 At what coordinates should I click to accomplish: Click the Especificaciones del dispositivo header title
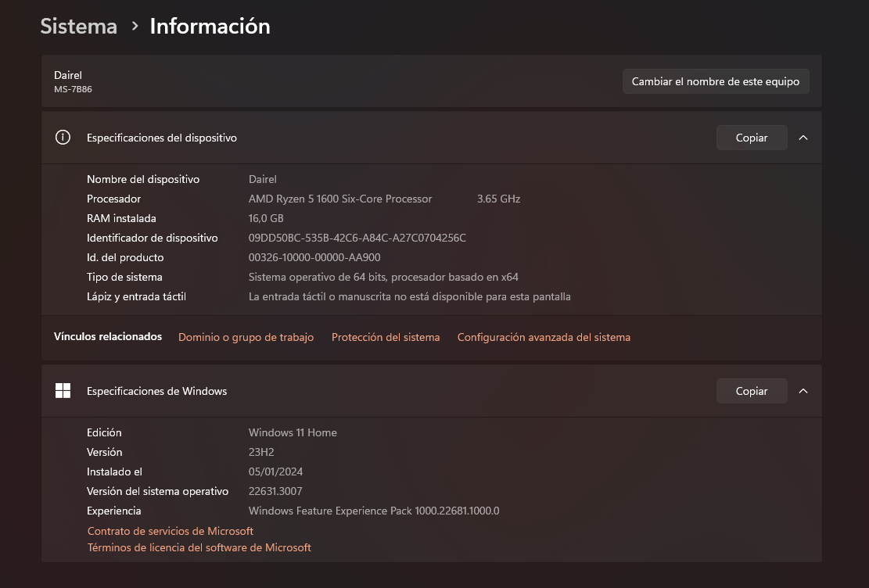(x=162, y=138)
